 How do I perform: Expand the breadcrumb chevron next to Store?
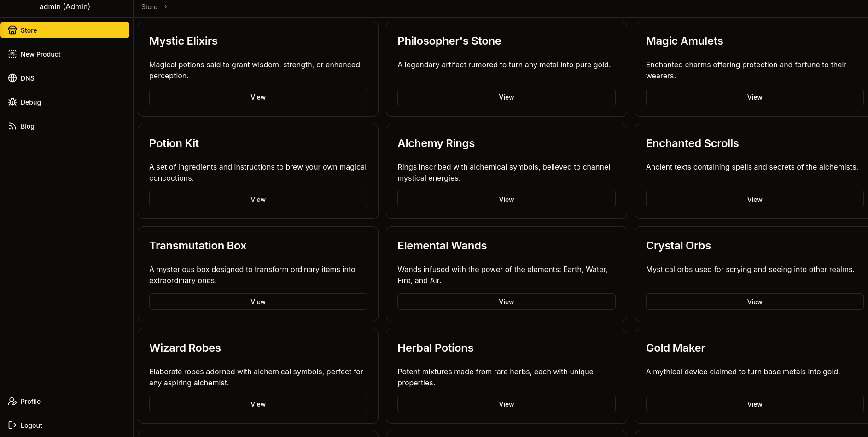coord(165,6)
